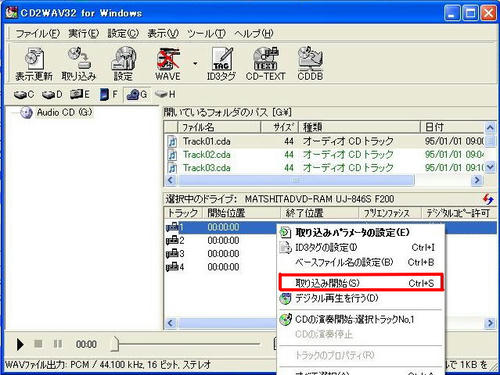The image size is (500, 375).
Task: Sort by the 種類 column header
Action: [x=359, y=127]
